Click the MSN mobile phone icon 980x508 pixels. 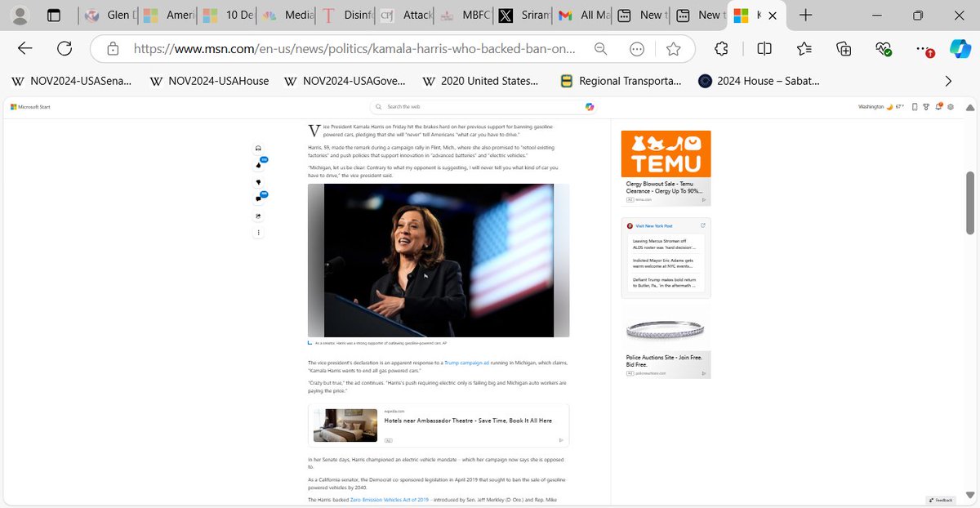click(x=914, y=107)
